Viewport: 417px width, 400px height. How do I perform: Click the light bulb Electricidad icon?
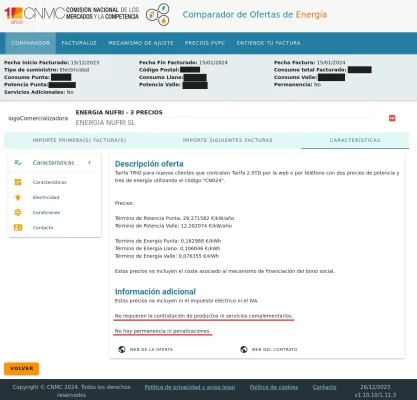point(18,197)
